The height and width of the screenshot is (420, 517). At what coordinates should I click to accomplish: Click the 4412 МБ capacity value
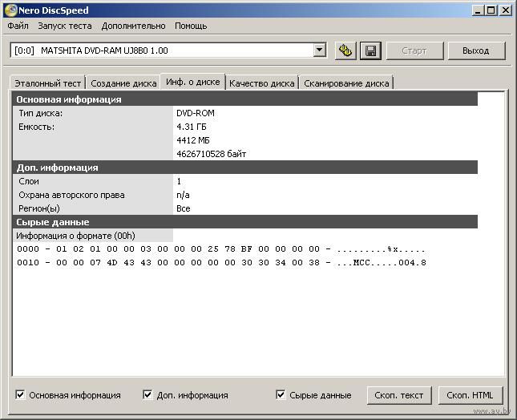tap(193, 140)
